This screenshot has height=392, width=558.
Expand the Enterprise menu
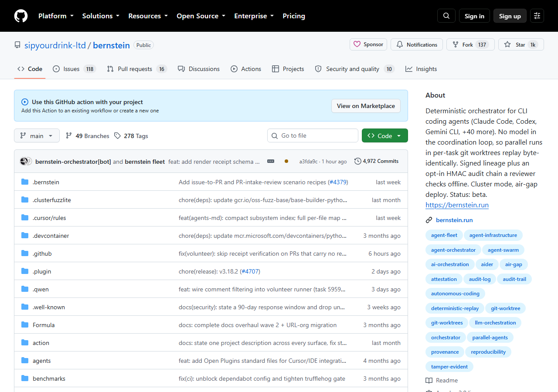pos(254,16)
